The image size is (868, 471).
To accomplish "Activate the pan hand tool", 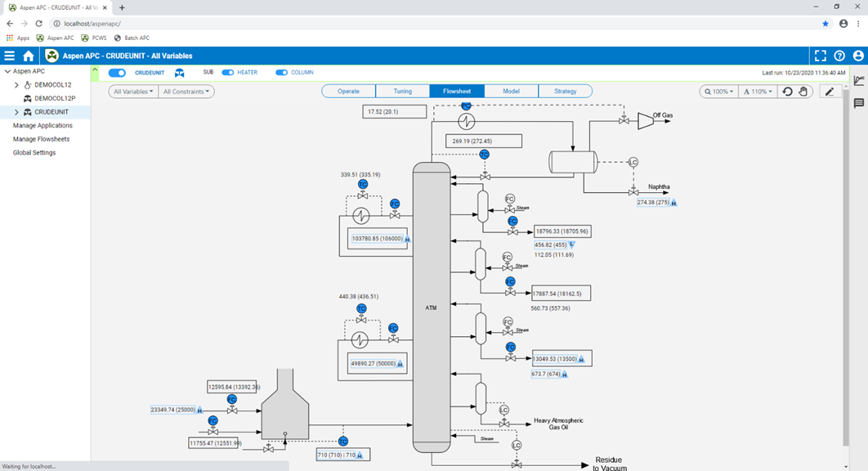I will pyautogui.click(x=803, y=92).
